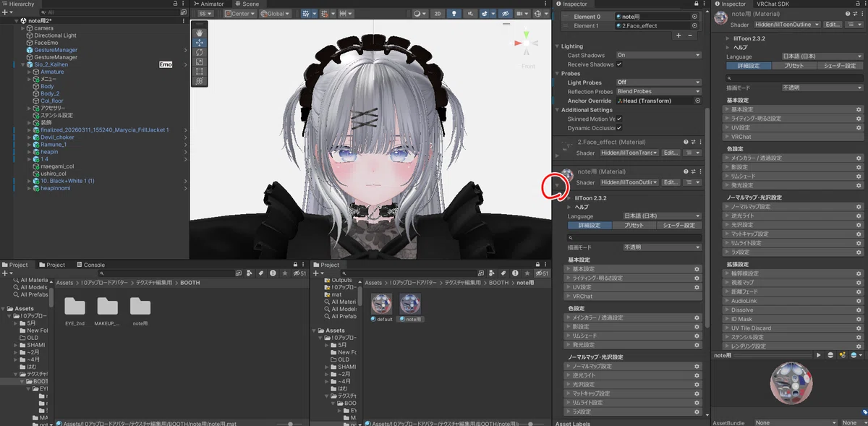Open the Cast Shadows dropdown
Screen dimensions: 868x426
coord(658,55)
